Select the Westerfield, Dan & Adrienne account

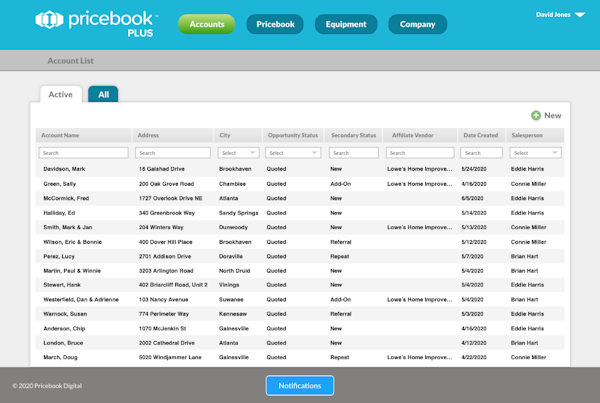click(83, 299)
